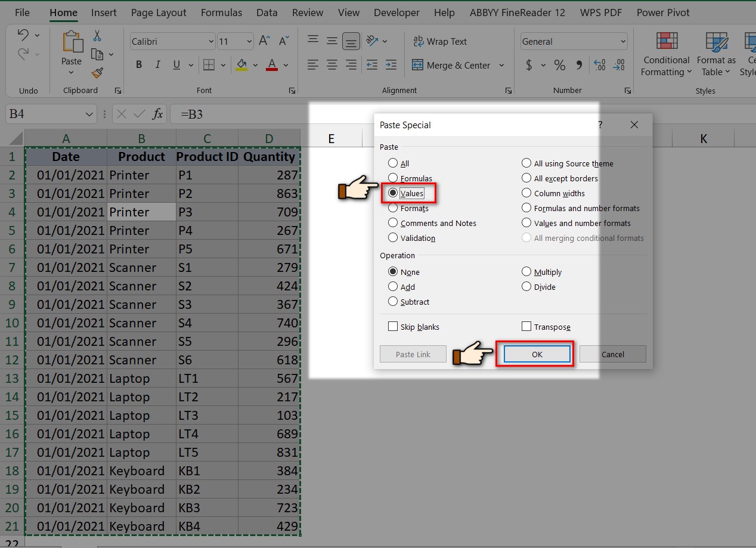Switch to the Data tab

pos(267,13)
